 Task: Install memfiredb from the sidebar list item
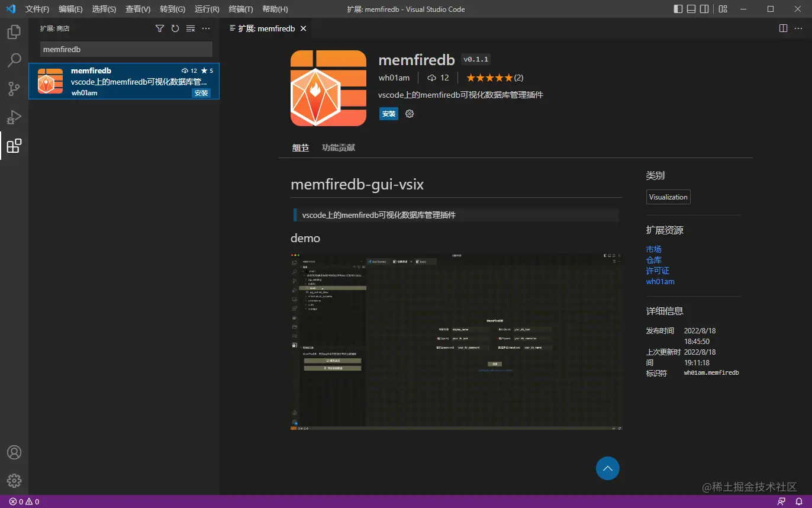pos(201,93)
